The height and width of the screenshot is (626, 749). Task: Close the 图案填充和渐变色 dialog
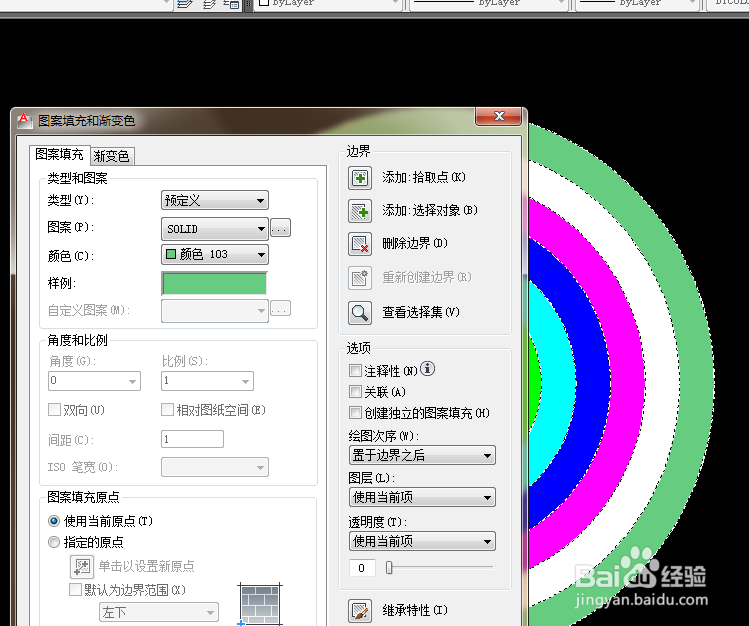[x=498, y=116]
